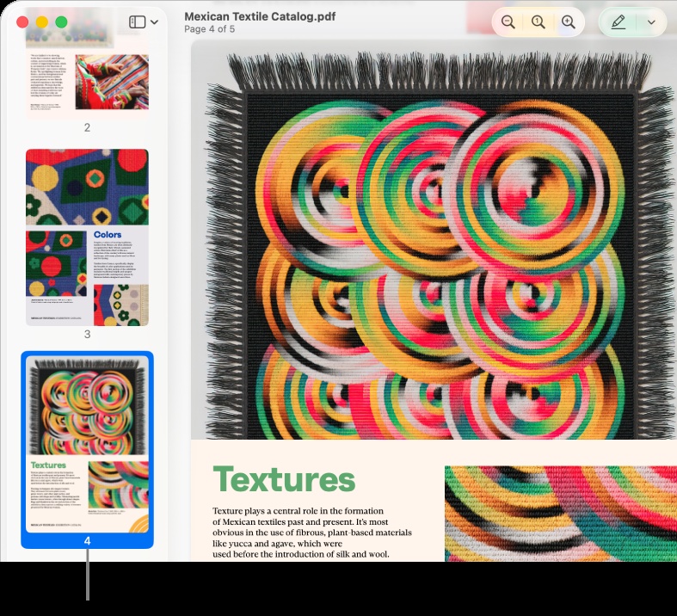Click the Actual Size magnifier icon
Viewport: 677px width, 616px height.
click(x=538, y=22)
